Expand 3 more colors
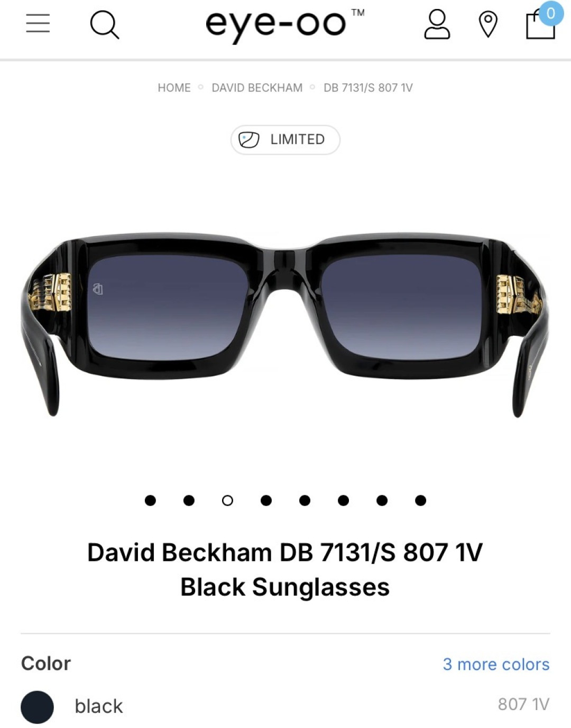Image resolution: width=571 pixels, height=728 pixels. [x=496, y=664]
